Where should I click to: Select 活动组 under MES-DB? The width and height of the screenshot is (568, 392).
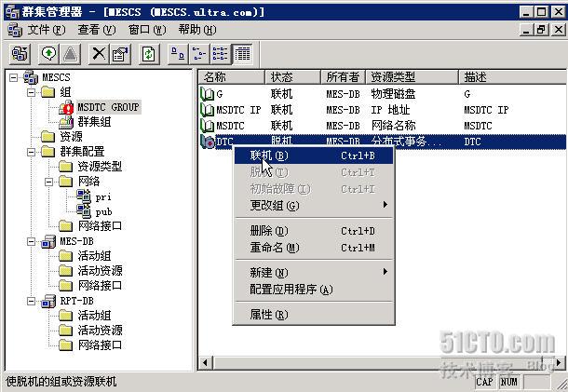pyautogui.click(x=94, y=256)
